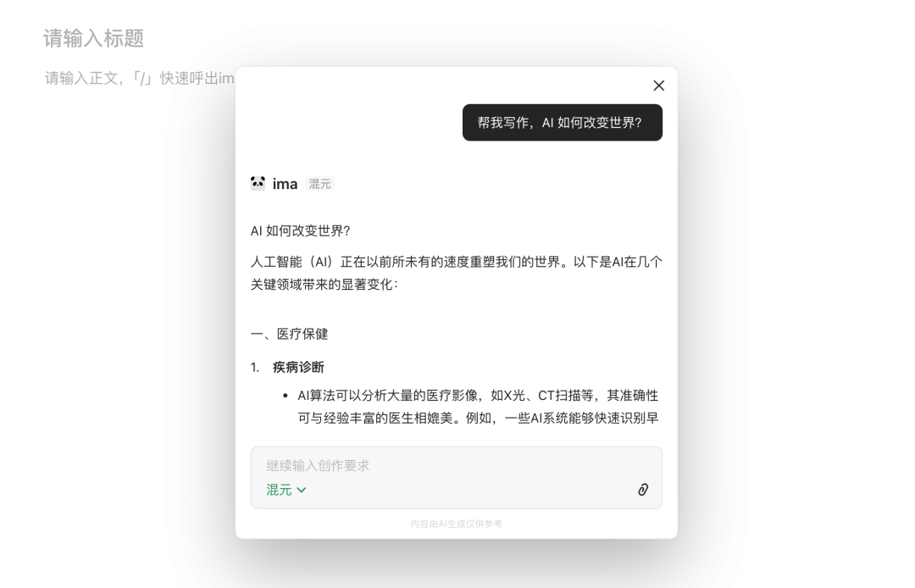The height and width of the screenshot is (588, 915).
Task: Click the response heading AI 如何改变世界?
Action: (301, 231)
